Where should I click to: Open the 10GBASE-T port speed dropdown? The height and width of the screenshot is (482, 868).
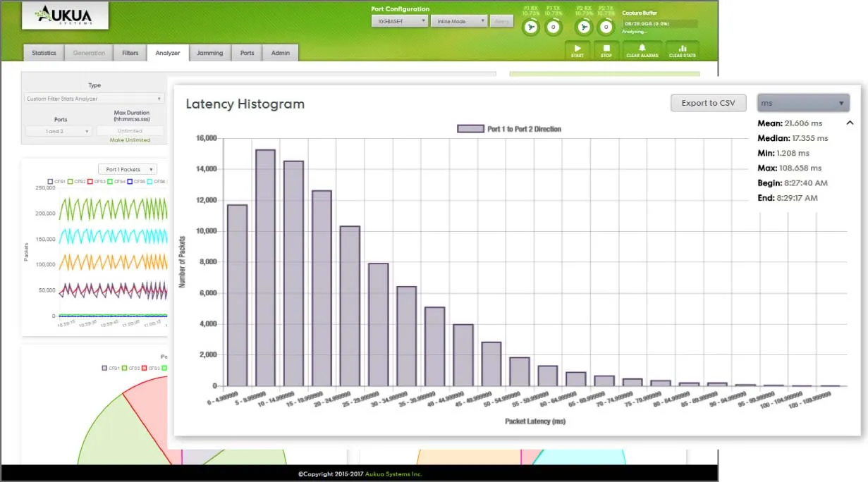click(x=400, y=21)
